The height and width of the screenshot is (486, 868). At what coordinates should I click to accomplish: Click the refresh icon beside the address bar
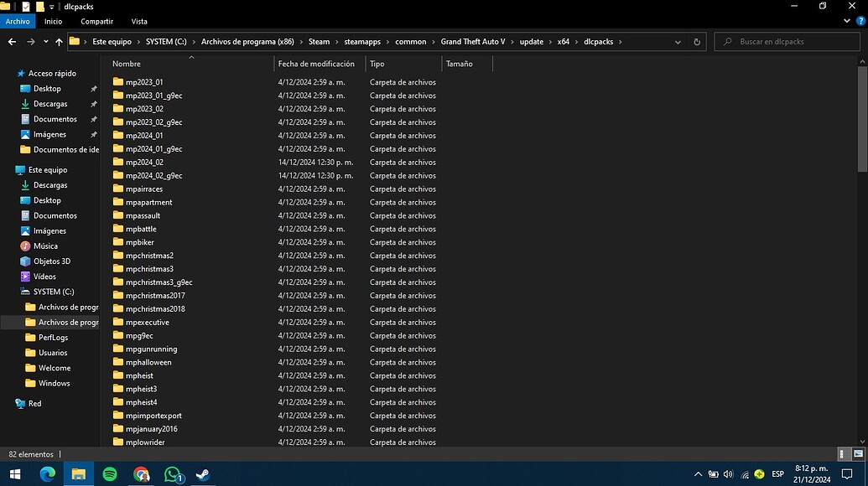coord(696,41)
